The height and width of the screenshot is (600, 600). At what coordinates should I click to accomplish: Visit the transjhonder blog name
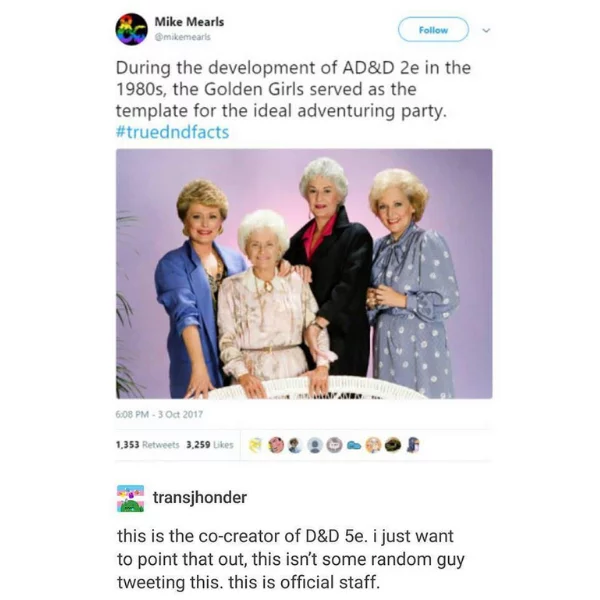click(200, 498)
